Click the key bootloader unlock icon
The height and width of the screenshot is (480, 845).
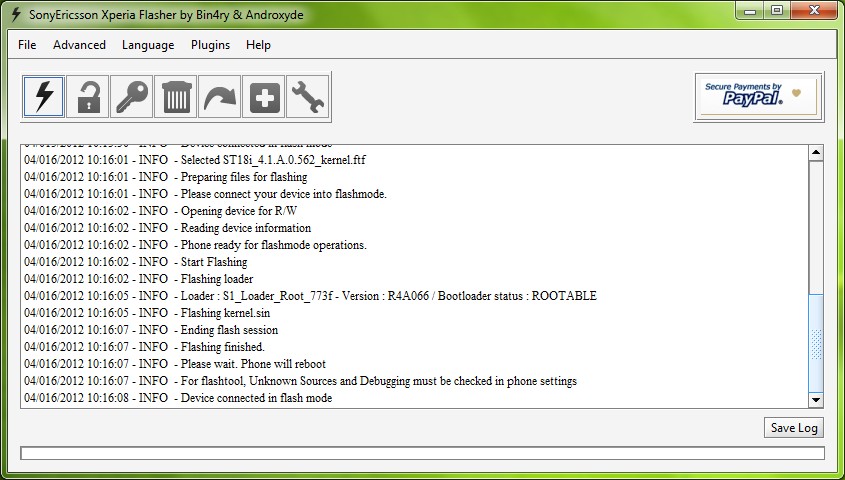[131, 97]
